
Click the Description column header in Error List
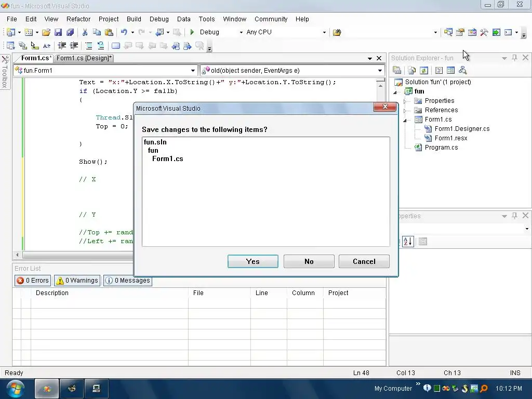click(110, 293)
